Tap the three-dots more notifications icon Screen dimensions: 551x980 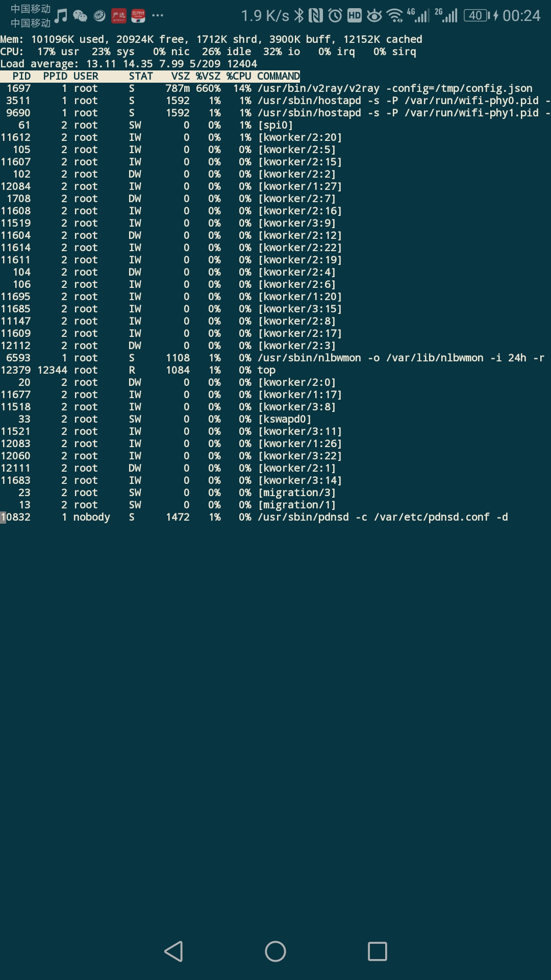click(x=158, y=15)
